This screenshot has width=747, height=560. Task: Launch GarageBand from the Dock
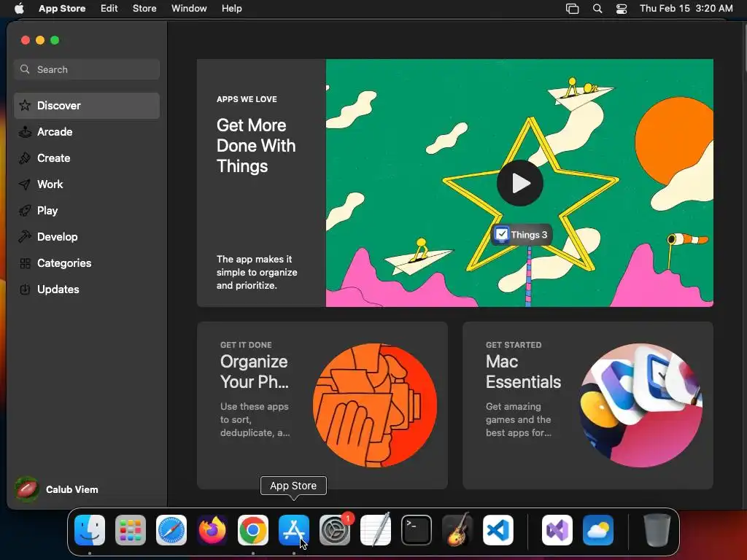point(457,530)
